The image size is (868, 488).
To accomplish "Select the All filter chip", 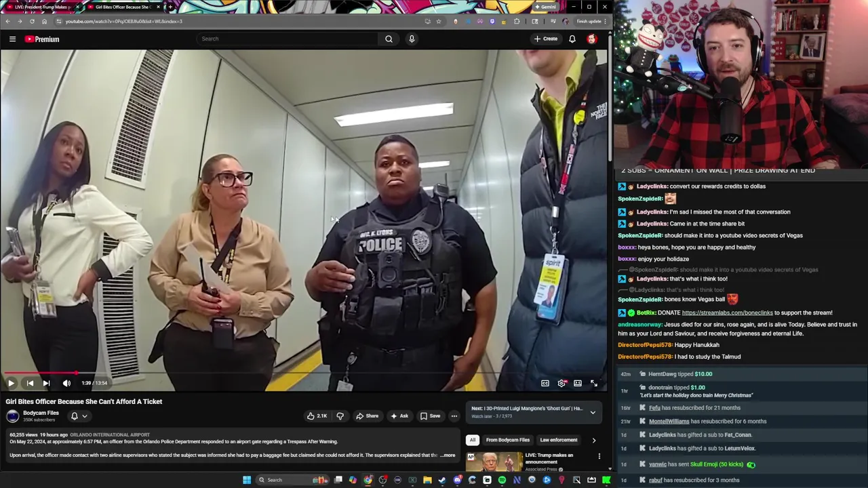I will click(473, 440).
